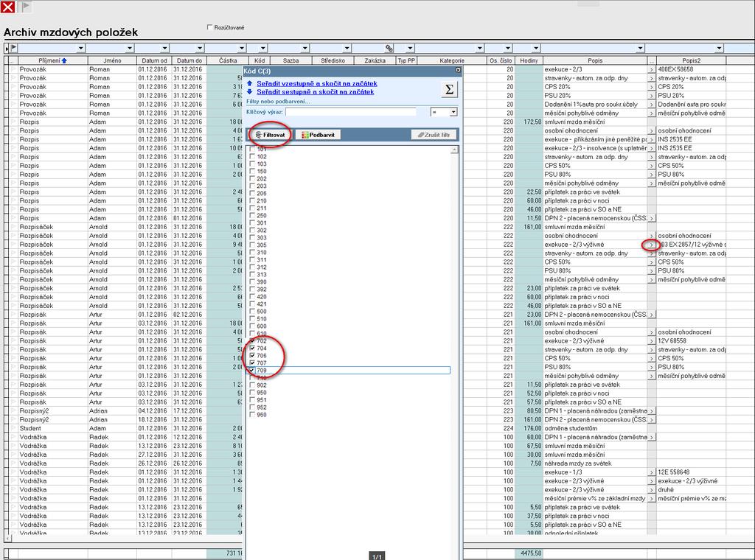The width and height of the screenshot is (755, 560).
Task: Click the gray flag icon beside the red X
Action: coord(26,7)
